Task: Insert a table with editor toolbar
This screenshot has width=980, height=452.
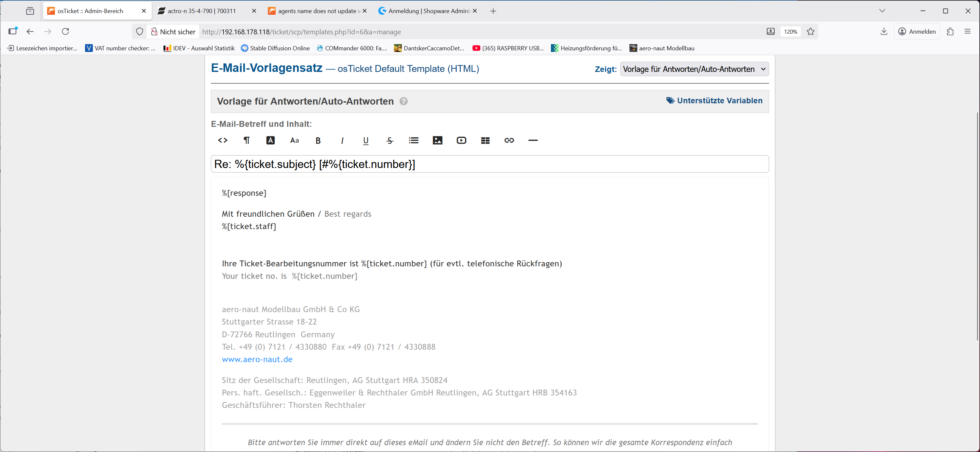Action: point(485,141)
